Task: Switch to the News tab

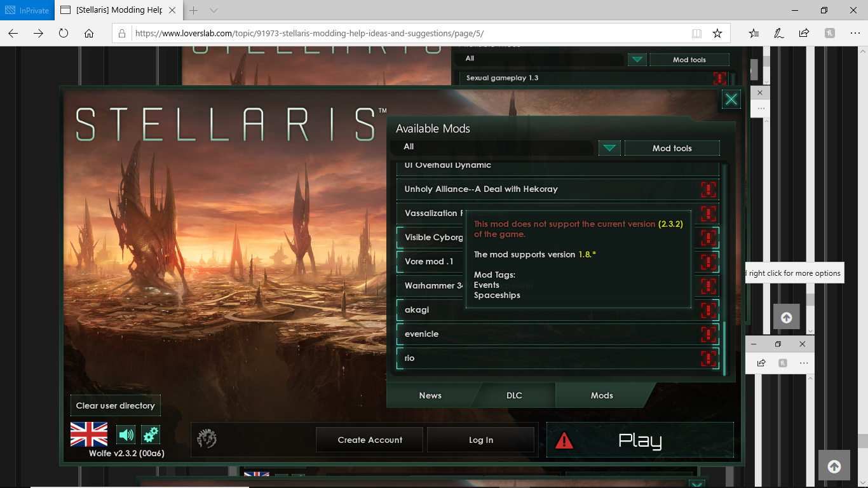Action: point(430,395)
